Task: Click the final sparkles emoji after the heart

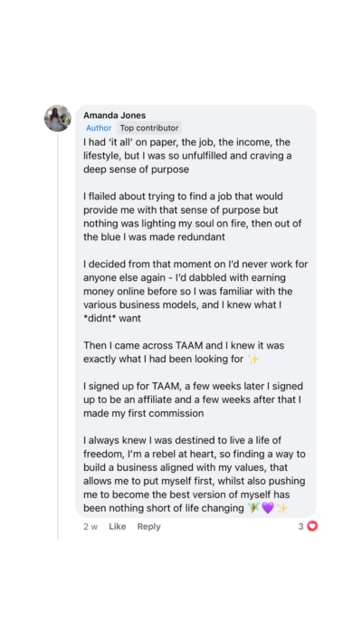Action: click(x=281, y=508)
